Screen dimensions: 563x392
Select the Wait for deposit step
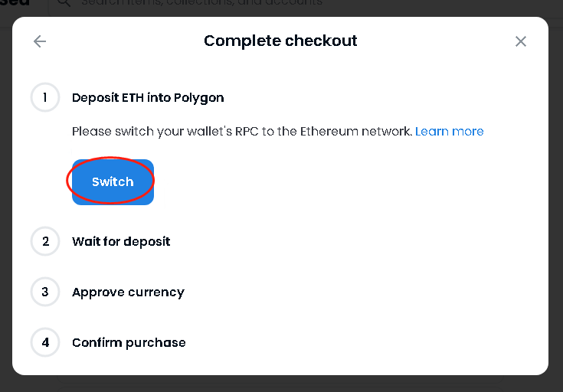point(121,242)
